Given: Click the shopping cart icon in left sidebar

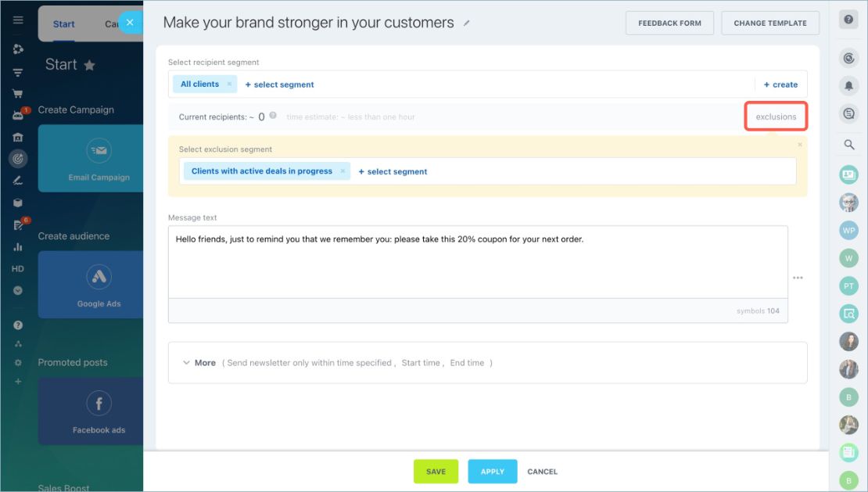Looking at the screenshot, I should click(x=18, y=94).
